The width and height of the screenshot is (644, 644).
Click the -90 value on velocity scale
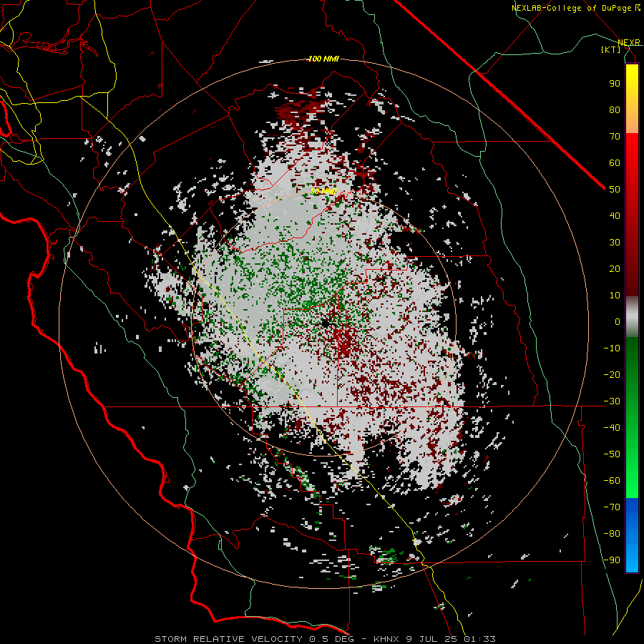pos(612,560)
